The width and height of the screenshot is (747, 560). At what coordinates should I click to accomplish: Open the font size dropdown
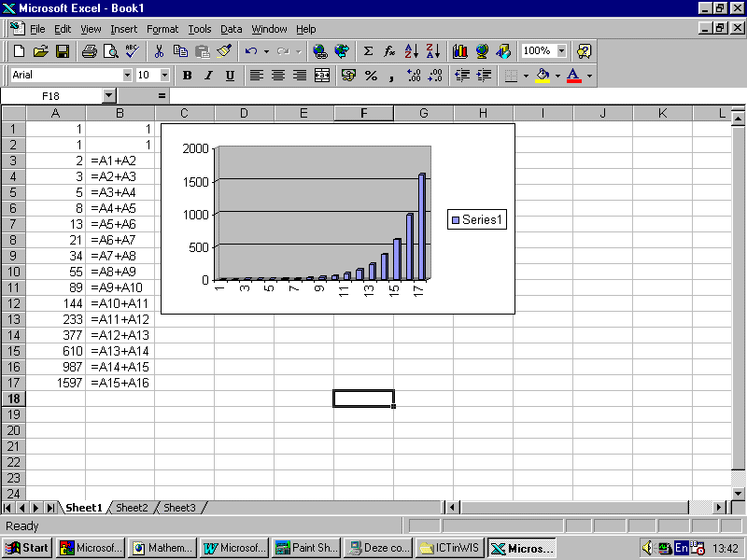pos(164,76)
